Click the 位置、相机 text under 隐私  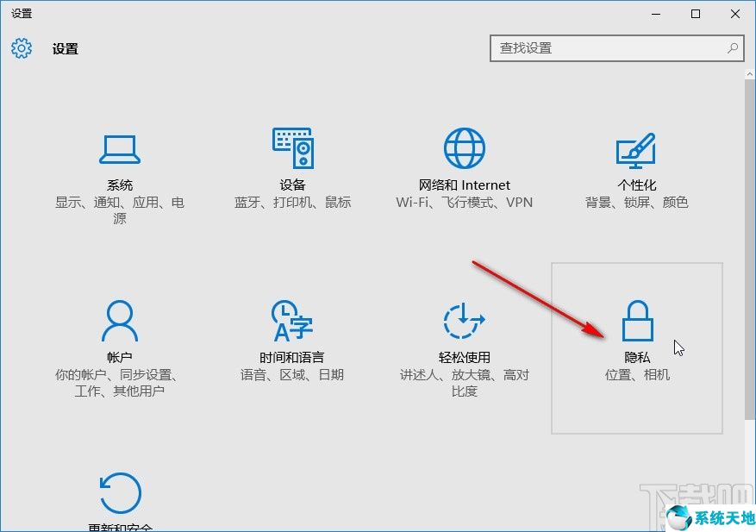pyautogui.click(x=638, y=375)
